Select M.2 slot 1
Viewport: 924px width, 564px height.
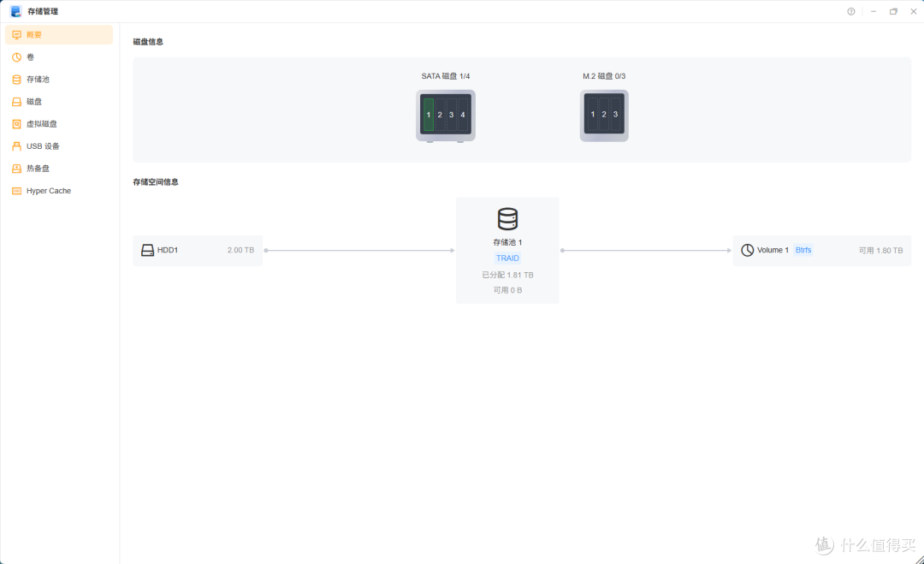coord(593,115)
